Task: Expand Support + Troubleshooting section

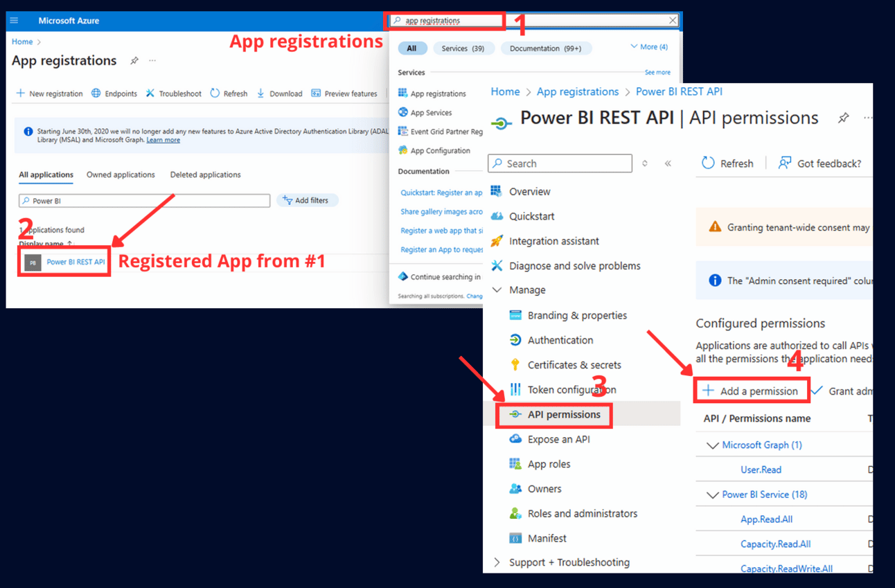Action: 496,562
